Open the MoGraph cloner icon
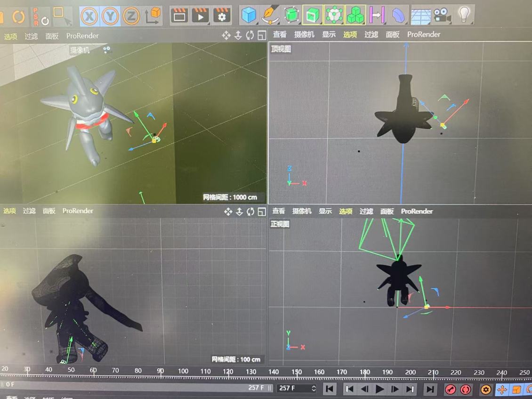 334,15
